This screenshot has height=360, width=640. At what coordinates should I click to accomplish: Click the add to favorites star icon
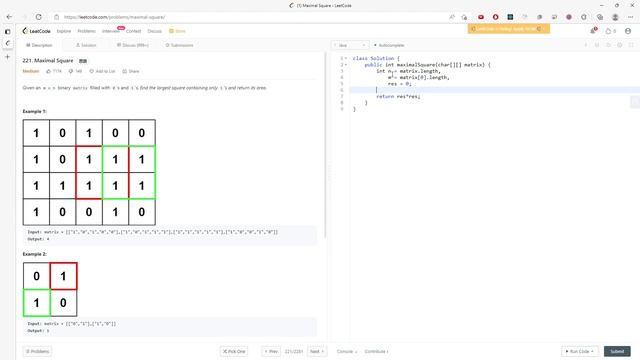tap(464, 17)
